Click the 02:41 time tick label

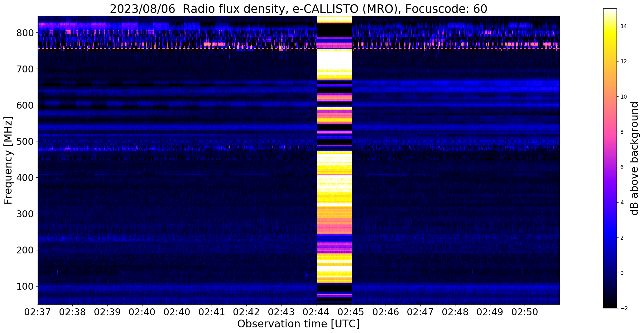[x=212, y=312]
